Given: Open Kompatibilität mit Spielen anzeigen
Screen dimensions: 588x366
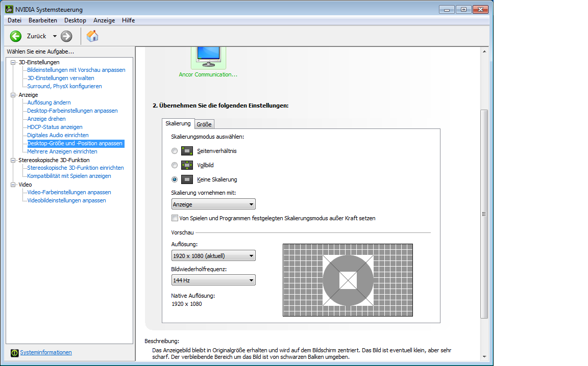Looking at the screenshot, I should pyautogui.click(x=69, y=176).
